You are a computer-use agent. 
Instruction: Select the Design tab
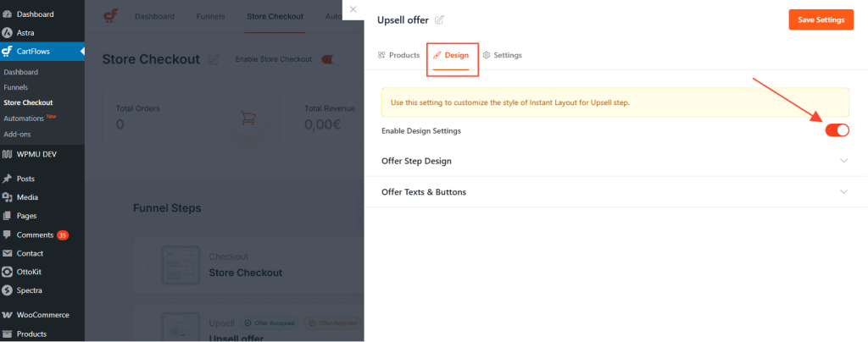451,55
